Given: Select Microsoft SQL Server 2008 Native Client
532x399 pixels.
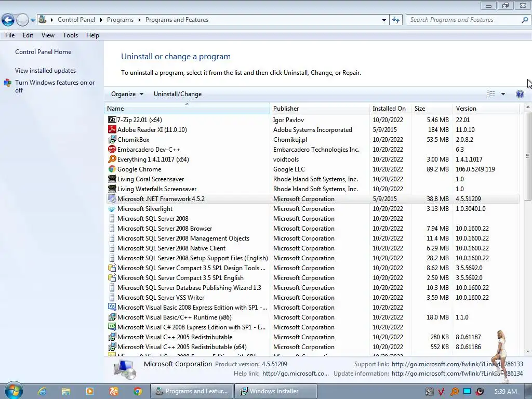Looking at the screenshot, I should click(312, 248).
